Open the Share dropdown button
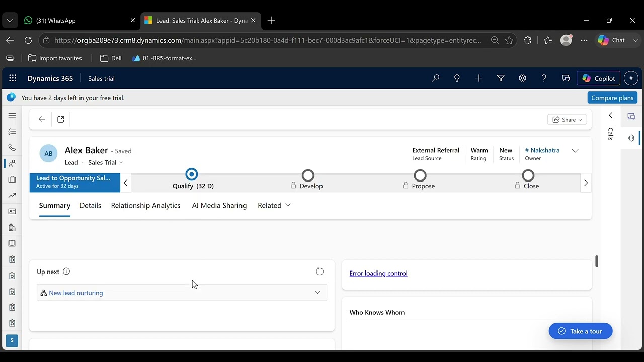Image resolution: width=644 pixels, height=362 pixels. click(x=567, y=119)
